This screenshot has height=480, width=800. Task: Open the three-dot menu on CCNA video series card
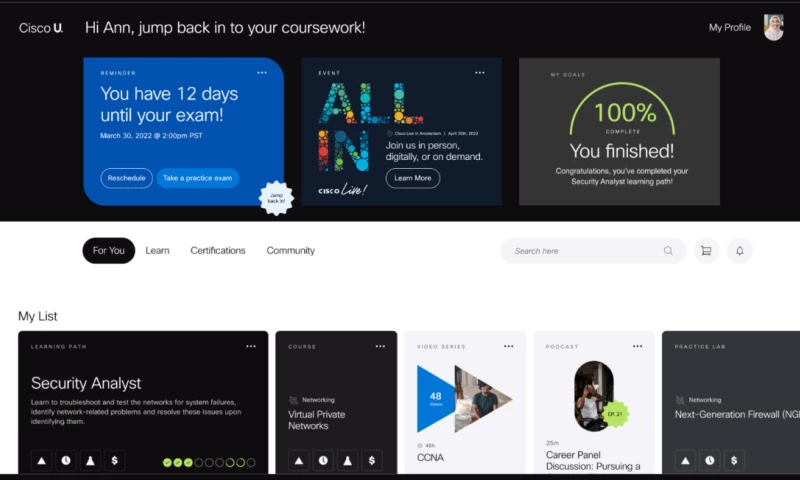point(509,346)
